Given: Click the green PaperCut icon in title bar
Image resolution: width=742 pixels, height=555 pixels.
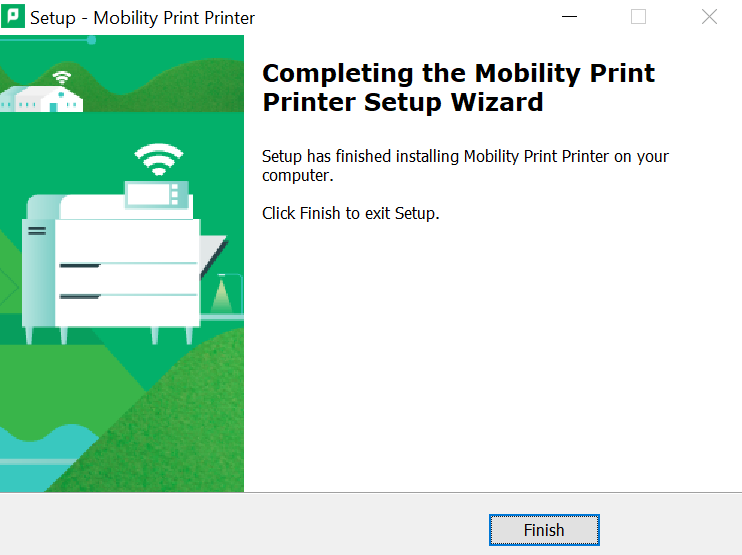Looking at the screenshot, I should click(x=13, y=17).
